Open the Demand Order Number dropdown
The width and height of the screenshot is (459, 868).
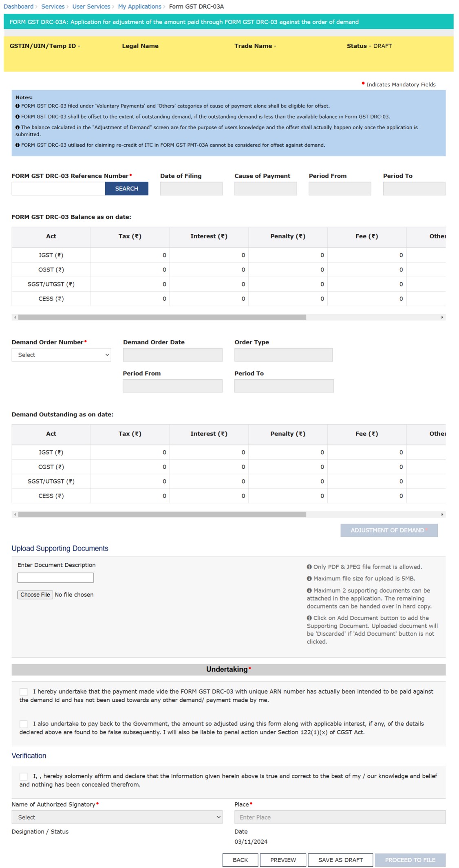point(61,355)
